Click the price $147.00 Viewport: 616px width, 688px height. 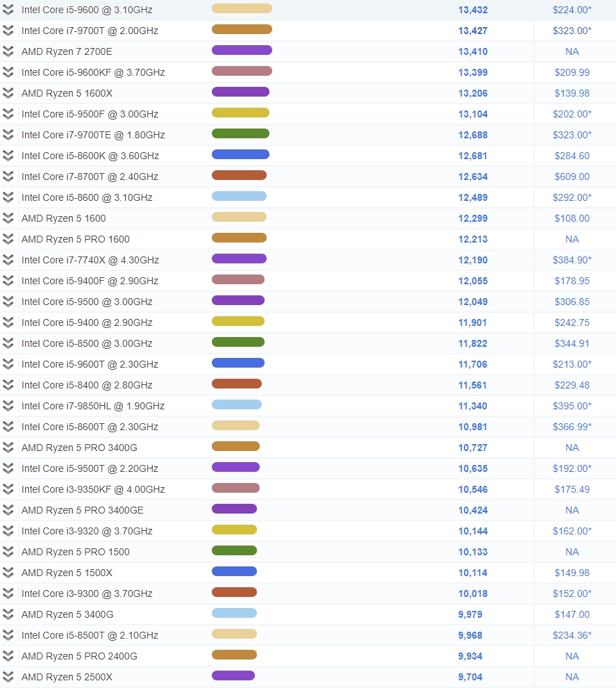(x=572, y=614)
